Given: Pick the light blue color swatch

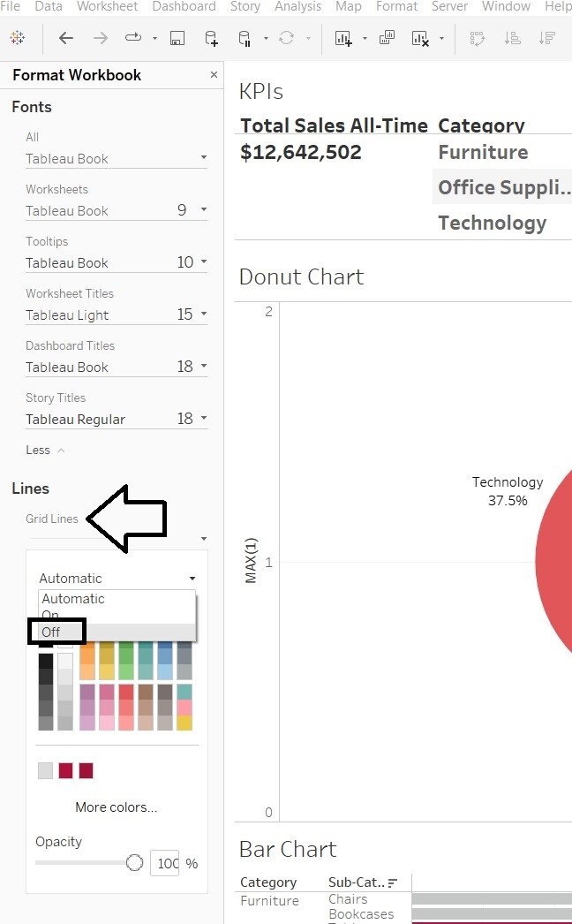Looking at the screenshot, I should click(165, 671).
